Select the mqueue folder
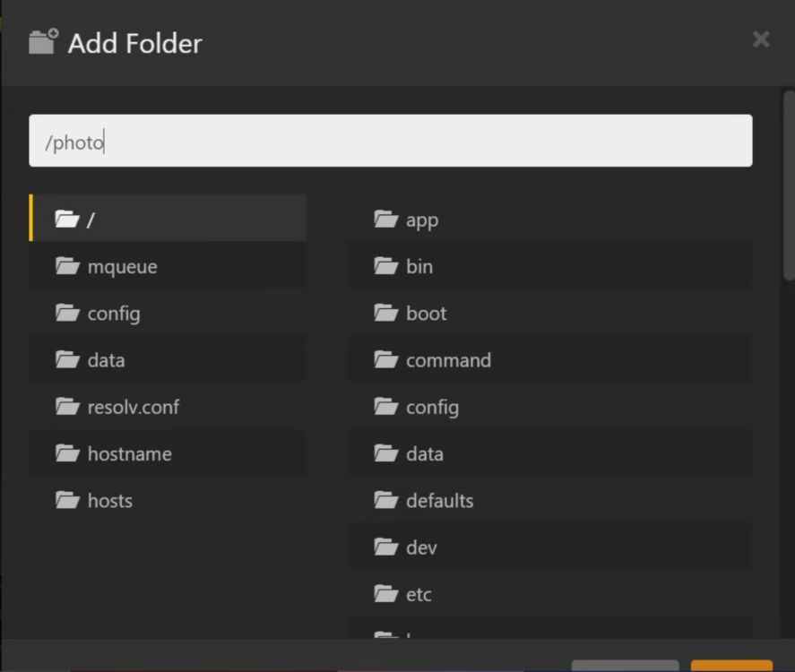Image resolution: width=795 pixels, height=672 pixels. [x=168, y=265]
